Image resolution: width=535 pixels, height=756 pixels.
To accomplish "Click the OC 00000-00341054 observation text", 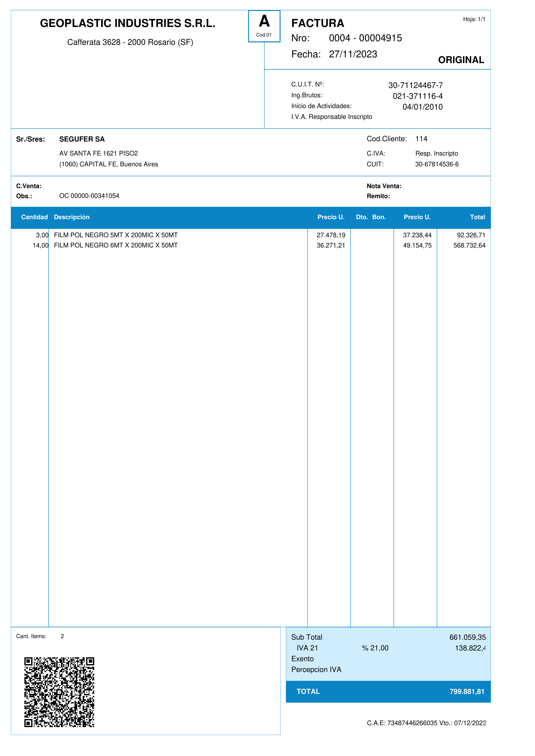I will (x=89, y=196).
